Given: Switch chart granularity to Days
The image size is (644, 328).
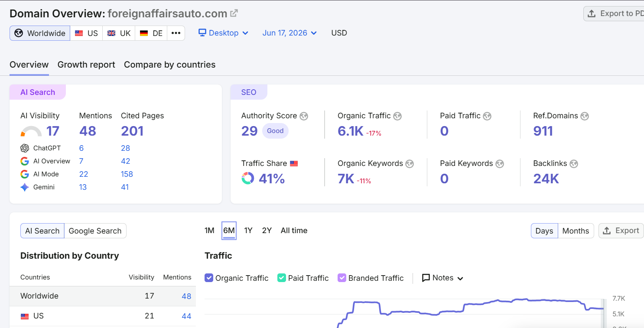Looking at the screenshot, I should pyautogui.click(x=544, y=231).
